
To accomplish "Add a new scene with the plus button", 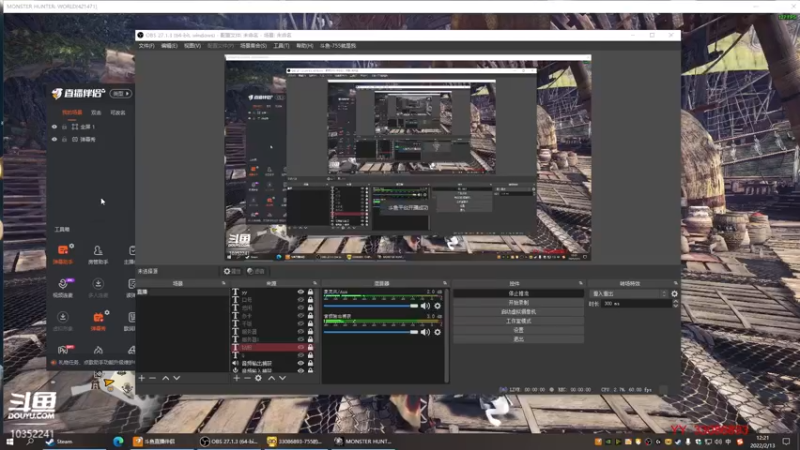I will coord(141,378).
